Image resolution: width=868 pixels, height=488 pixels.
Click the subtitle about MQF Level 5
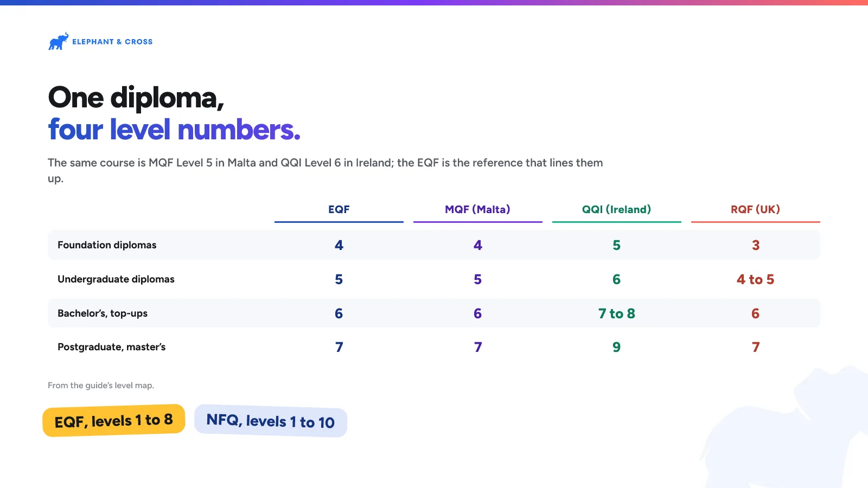click(x=325, y=170)
